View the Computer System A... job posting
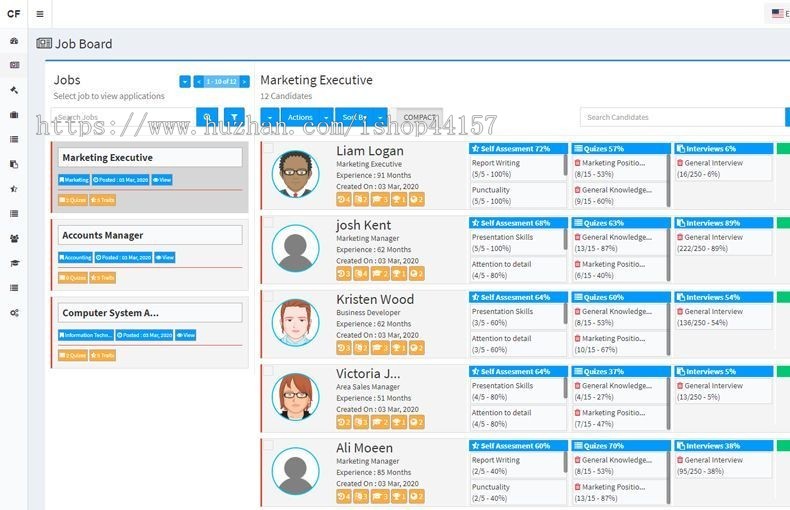 [185, 335]
